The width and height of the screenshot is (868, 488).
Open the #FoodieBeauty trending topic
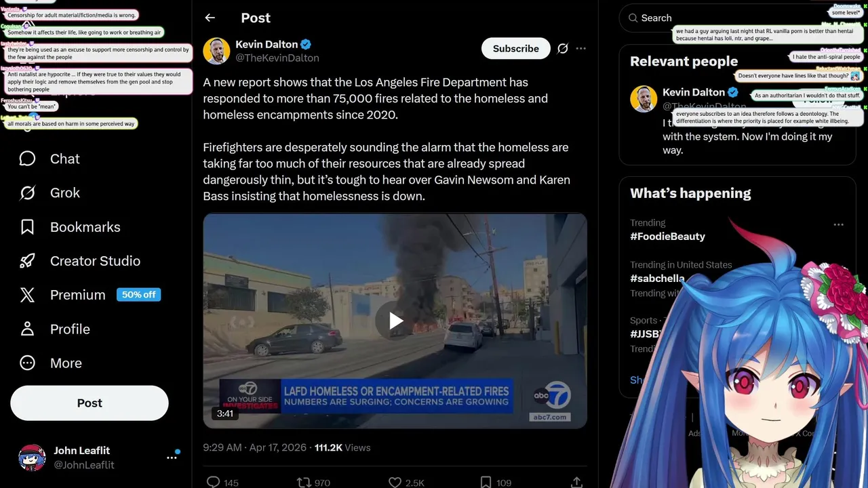[668, 237]
